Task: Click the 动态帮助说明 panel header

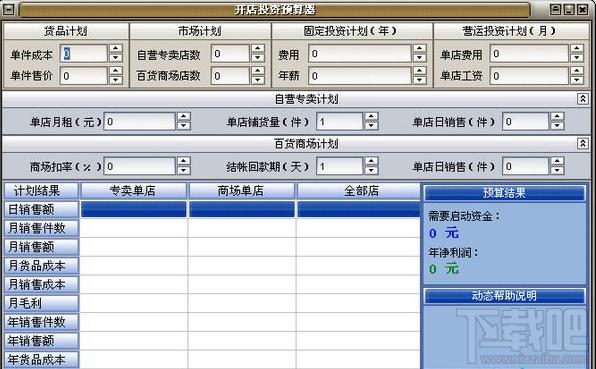Action: click(x=504, y=296)
